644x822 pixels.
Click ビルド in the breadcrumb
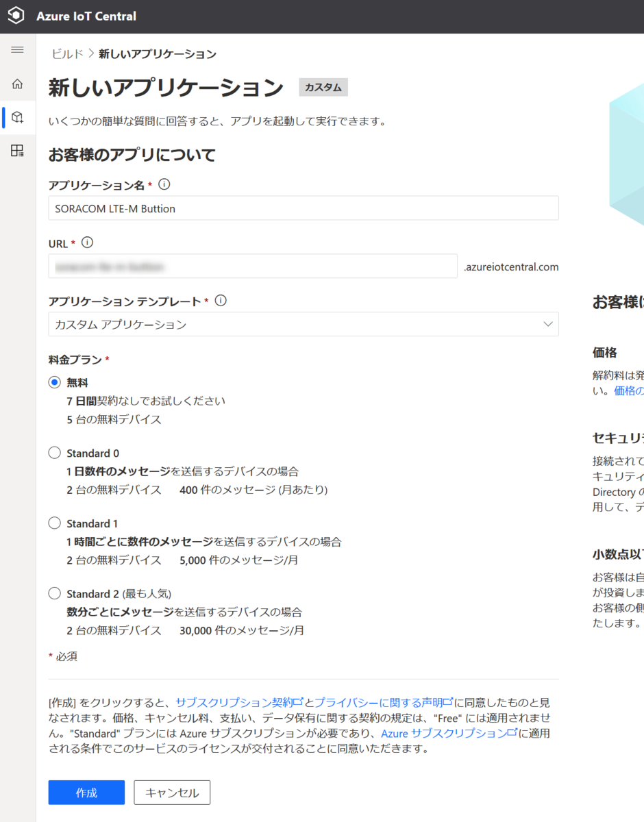pyautogui.click(x=68, y=53)
